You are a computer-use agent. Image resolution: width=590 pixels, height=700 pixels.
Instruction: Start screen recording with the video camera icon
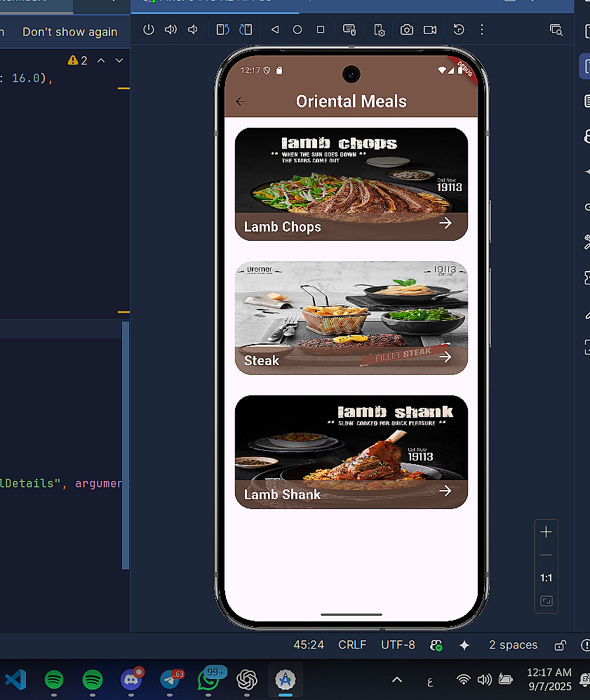430,30
